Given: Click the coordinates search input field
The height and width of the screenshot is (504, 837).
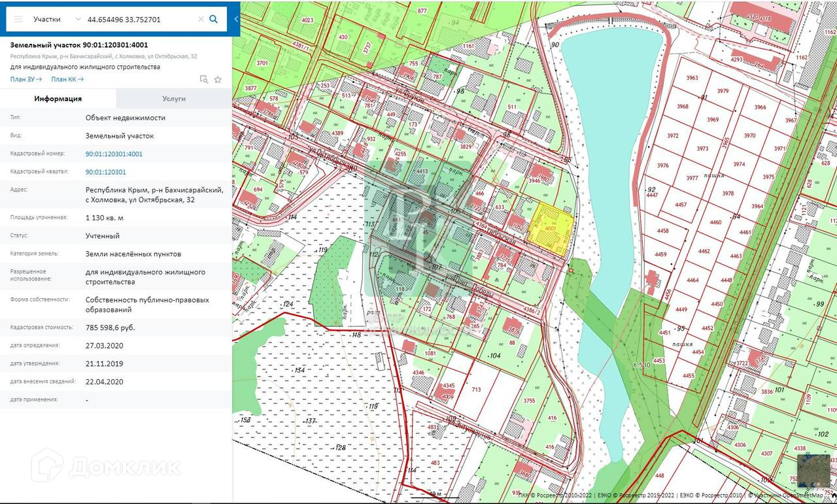Looking at the screenshot, I should point(139,20).
